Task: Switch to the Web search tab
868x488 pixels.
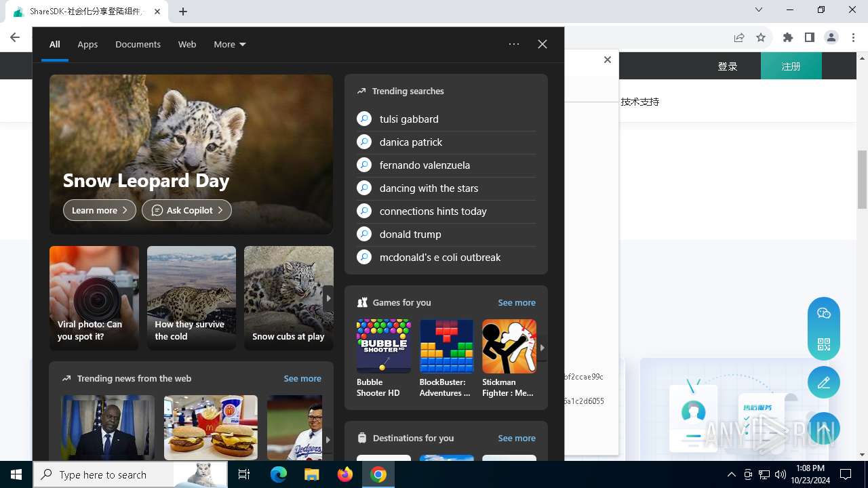Action: coord(187,44)
